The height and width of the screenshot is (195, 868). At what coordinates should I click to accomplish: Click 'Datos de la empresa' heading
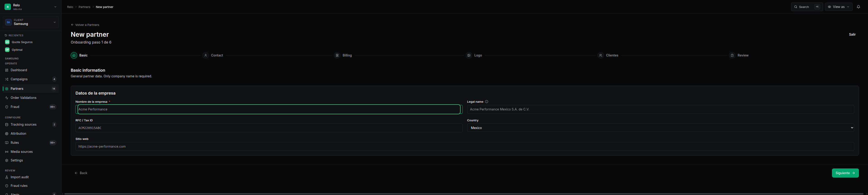95,93
